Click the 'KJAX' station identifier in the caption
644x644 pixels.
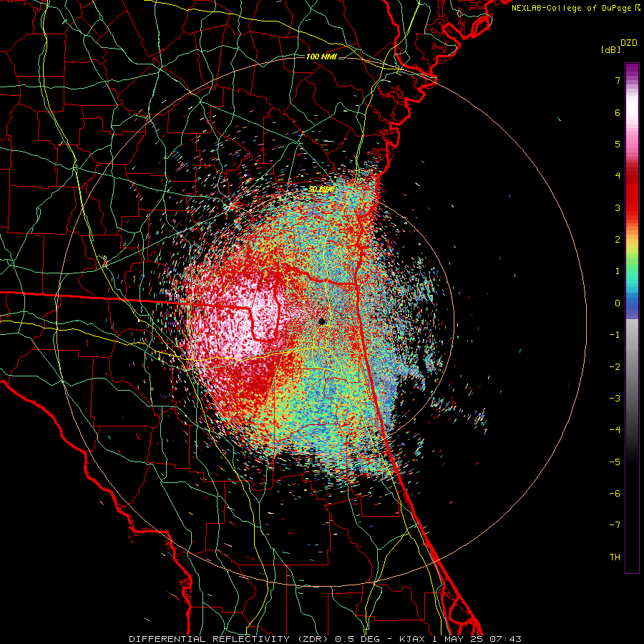pyautogui.click(x=413, y=639)
